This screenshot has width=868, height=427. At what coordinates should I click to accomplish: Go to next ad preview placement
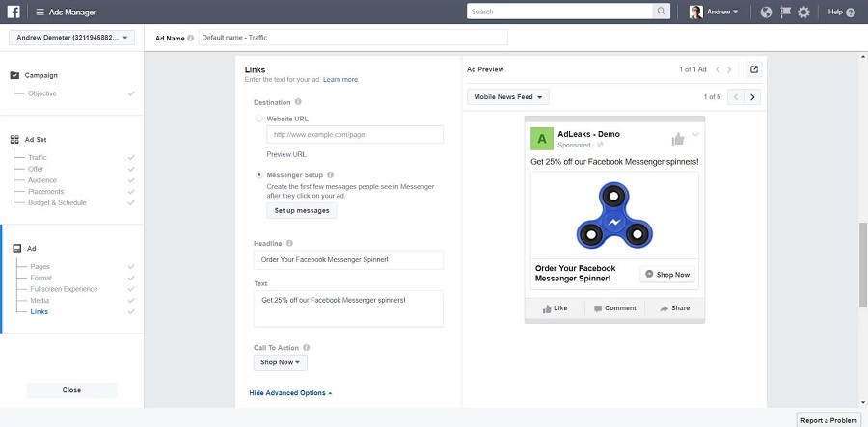(753, 96)
